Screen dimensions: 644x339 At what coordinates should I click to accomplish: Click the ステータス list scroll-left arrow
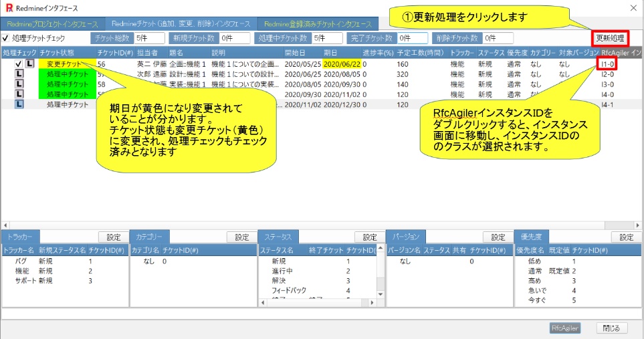(x=263, y=302)
